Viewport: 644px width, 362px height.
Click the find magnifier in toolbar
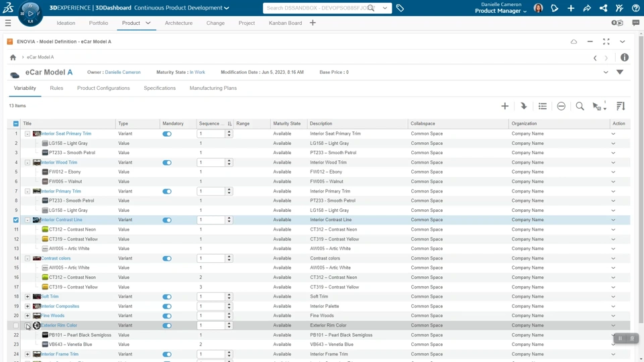coord(580,107)
